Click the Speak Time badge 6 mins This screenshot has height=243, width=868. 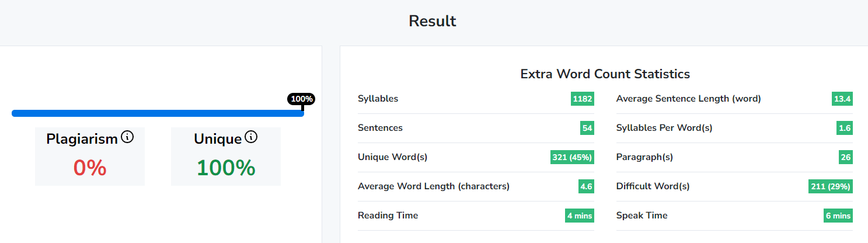pos(838,216)
